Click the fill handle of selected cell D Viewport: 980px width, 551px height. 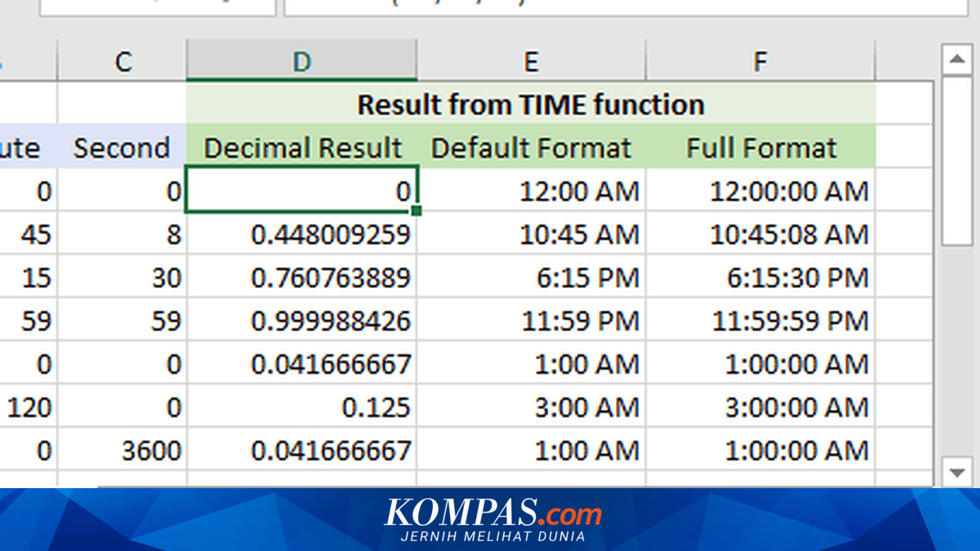416,211
